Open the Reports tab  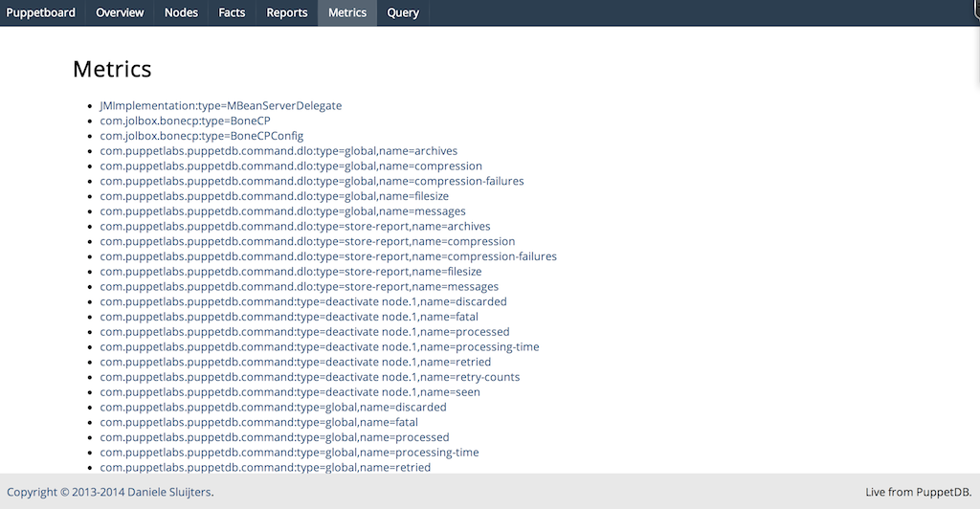287,12
